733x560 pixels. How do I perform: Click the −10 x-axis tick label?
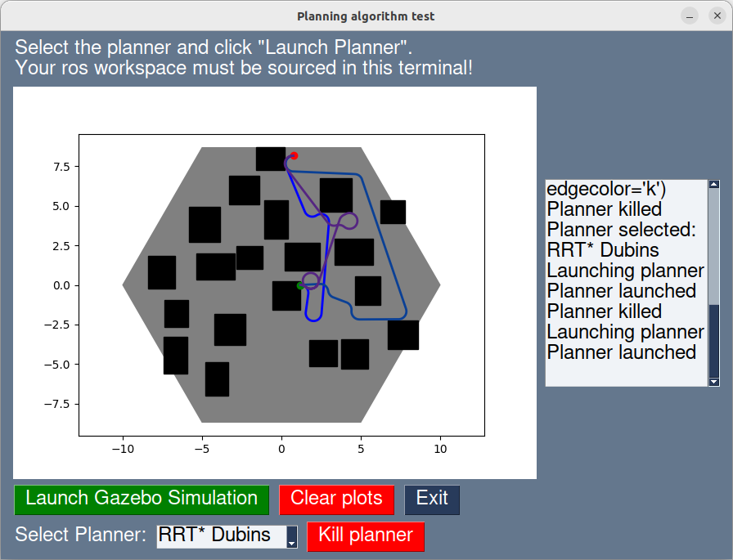pyautogui.click(x=123, y=450)
